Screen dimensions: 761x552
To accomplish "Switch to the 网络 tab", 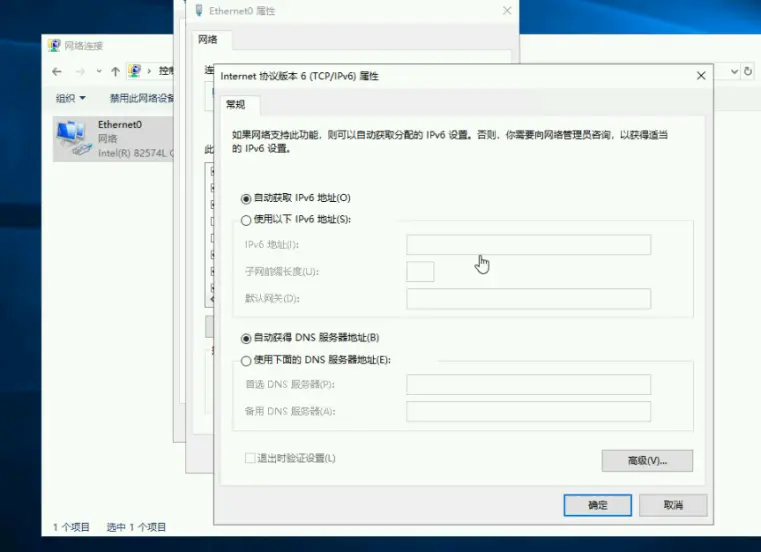I will click(207, 40).
